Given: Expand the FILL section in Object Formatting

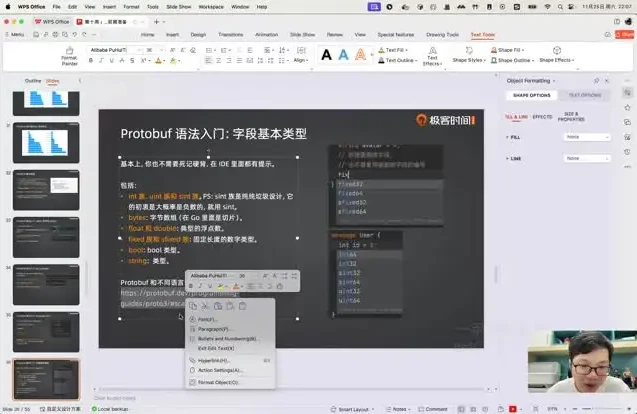Looking at the screenshot, I should coord(514,137).
